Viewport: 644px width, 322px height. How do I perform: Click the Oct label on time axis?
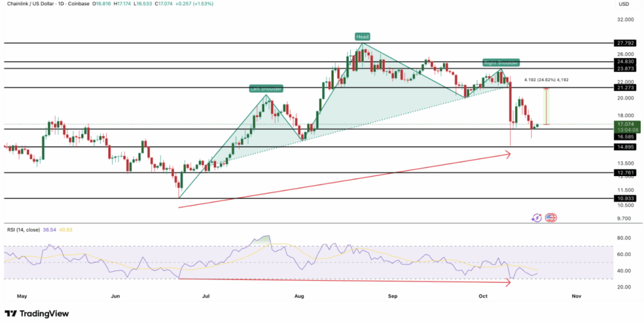(482, 294)
